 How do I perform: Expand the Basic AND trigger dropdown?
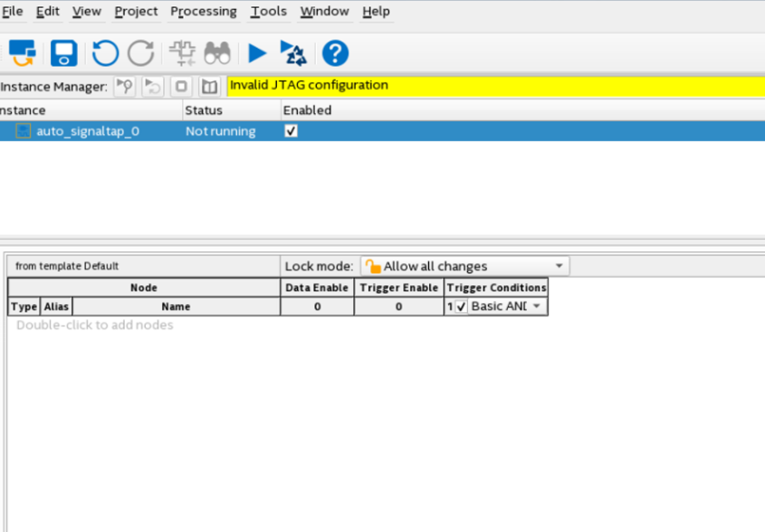pos(537,307)
